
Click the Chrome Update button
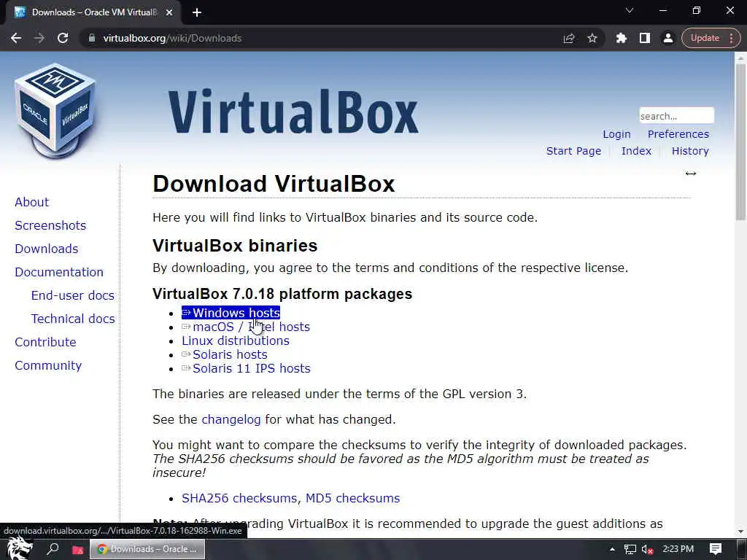pyautogui.click(x=705, y=38)
